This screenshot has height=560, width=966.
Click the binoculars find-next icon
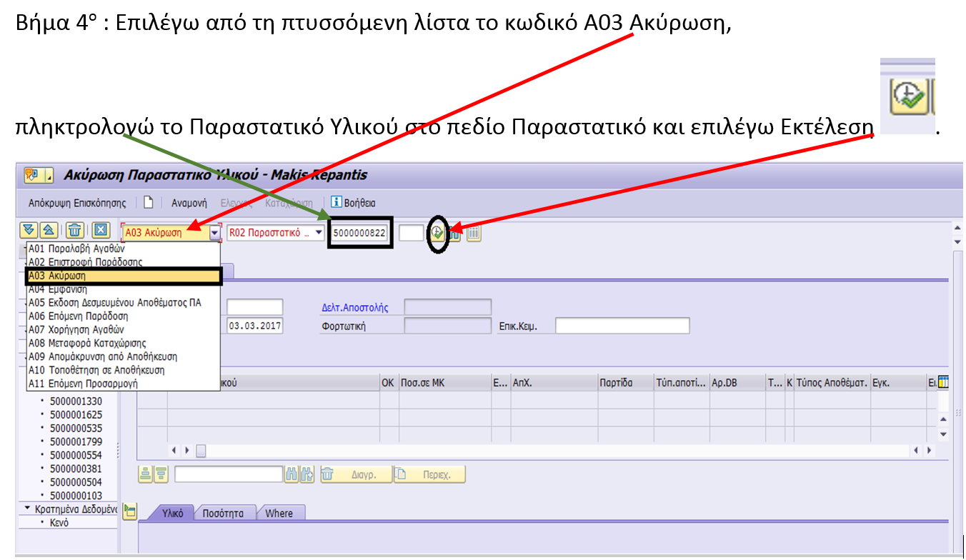pyautogui.click(x=307, y=474)
